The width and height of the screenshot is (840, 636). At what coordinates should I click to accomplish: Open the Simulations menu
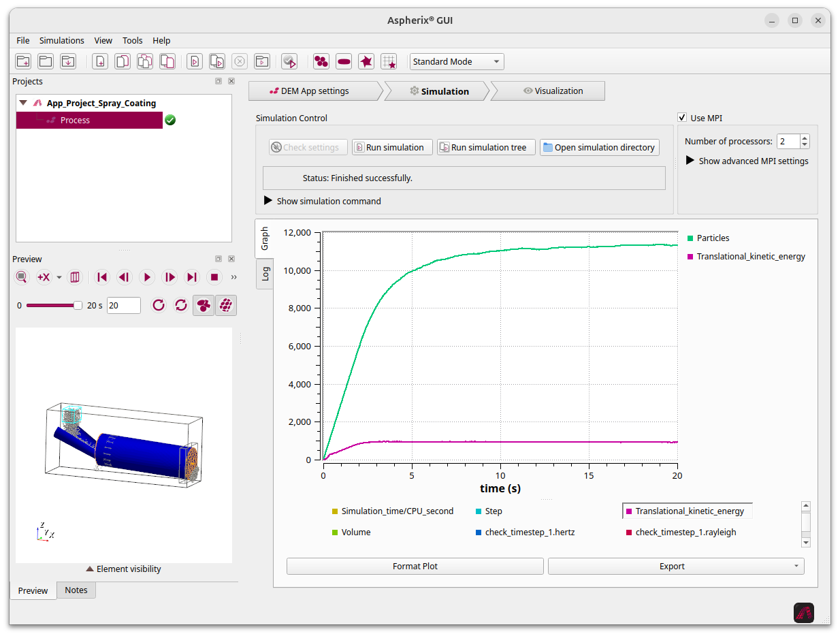pyautogui.click(x=62, y=41)
